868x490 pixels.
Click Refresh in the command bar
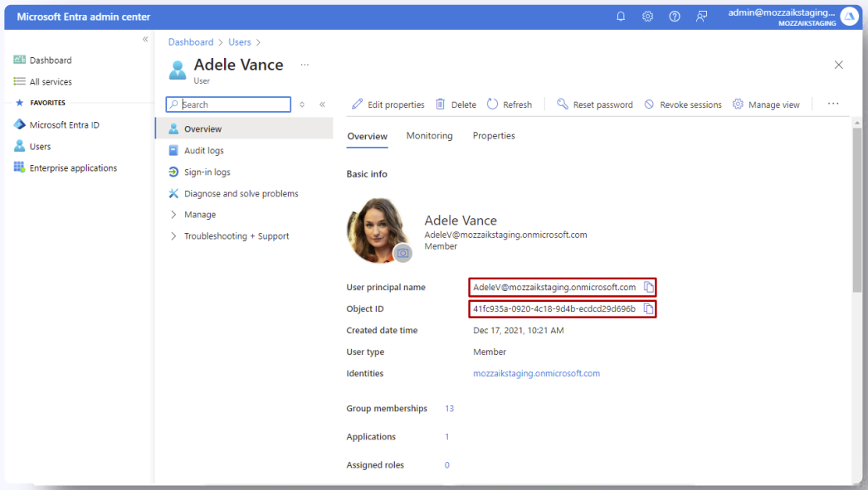pyautogui.click(x=510, y=104)
